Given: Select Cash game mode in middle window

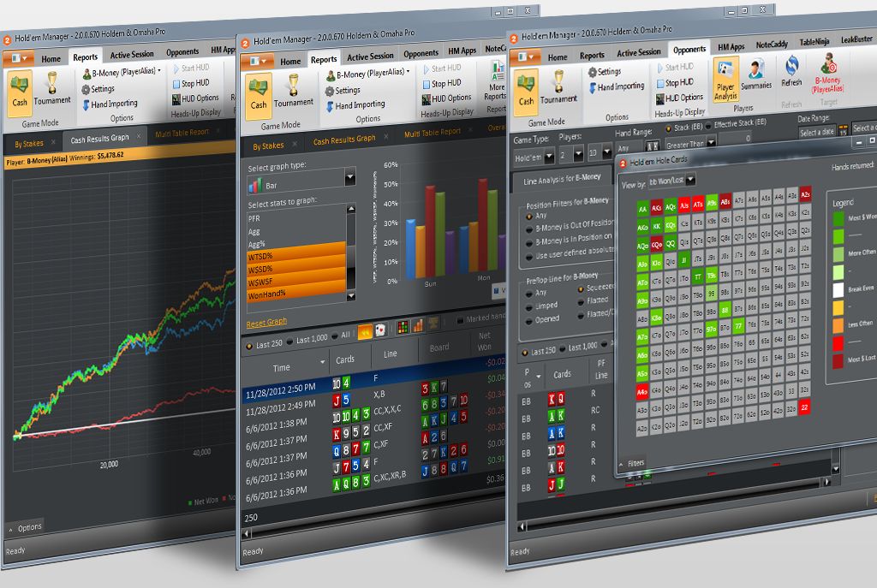Looking at the screenshot, I should pyautogui.click(x=259, y=94).
